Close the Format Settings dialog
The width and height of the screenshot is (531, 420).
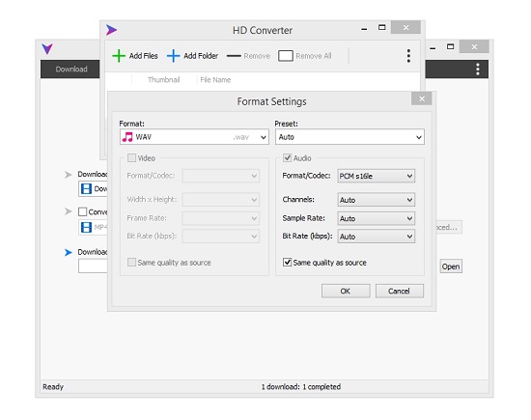(422, 98)
